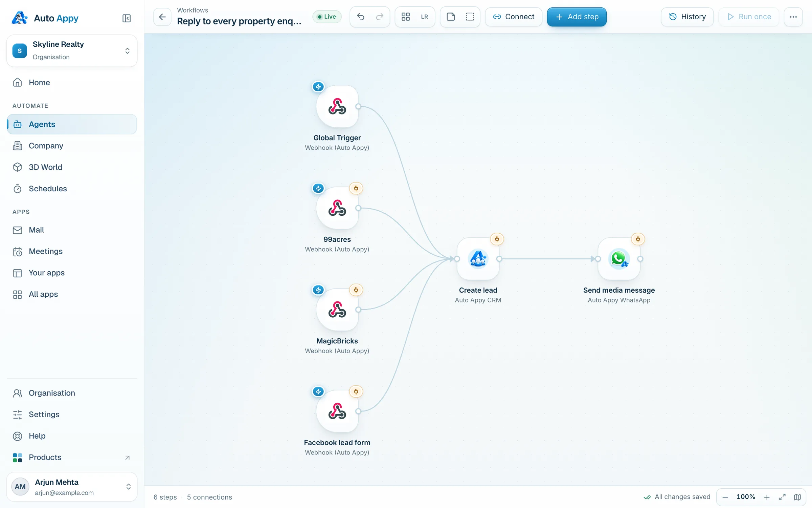Open the Send media message WhatsApp node
This screenshot has width=812, height=508.
pos(619,259)
